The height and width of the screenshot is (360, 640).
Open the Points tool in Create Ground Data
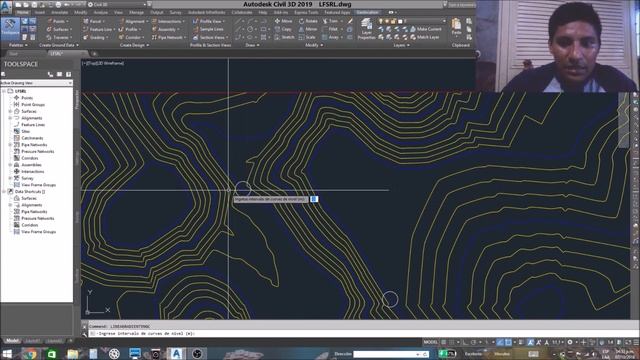[x=57, y=21]
